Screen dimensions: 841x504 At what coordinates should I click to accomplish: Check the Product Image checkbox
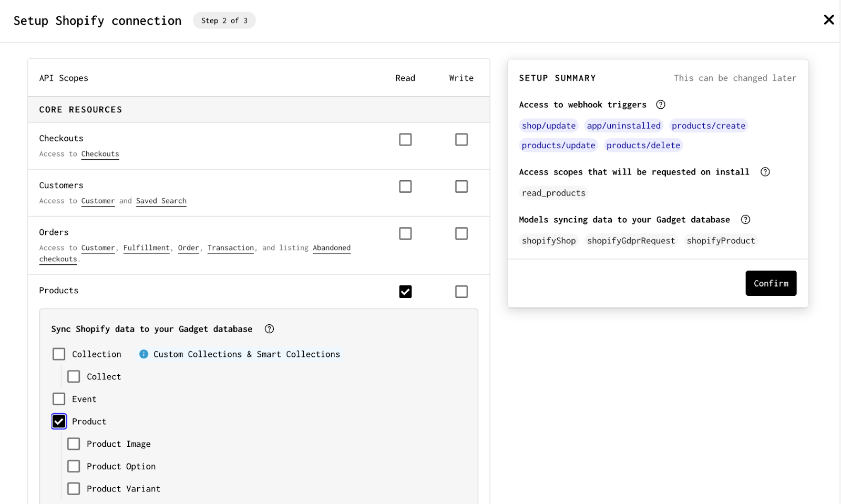(74, 444)
